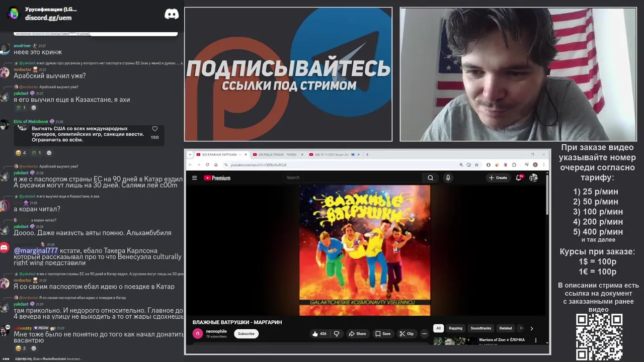Screen dimensions: 644x362
Task: Open the zoom magnifier in address bar
Action: (461, 165)
